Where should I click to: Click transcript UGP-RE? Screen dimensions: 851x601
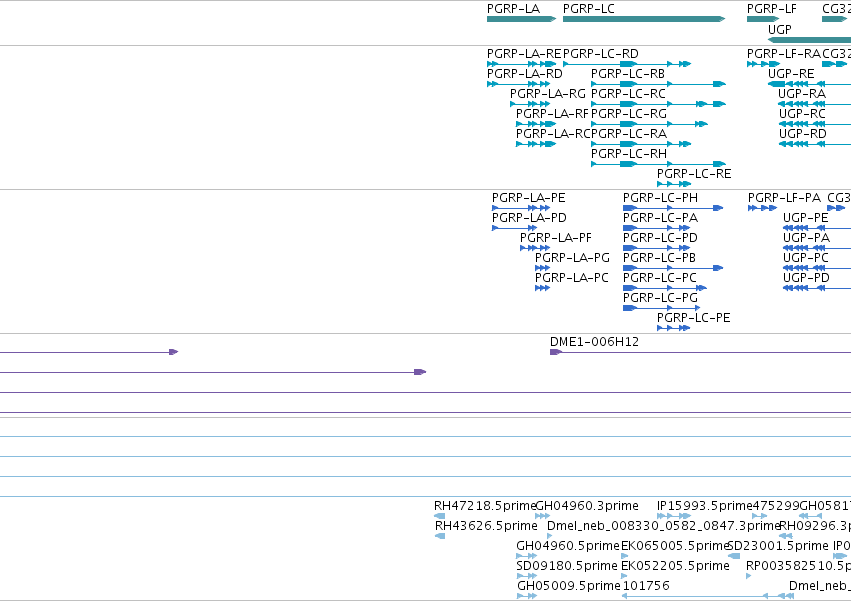[x=809, y=84]
